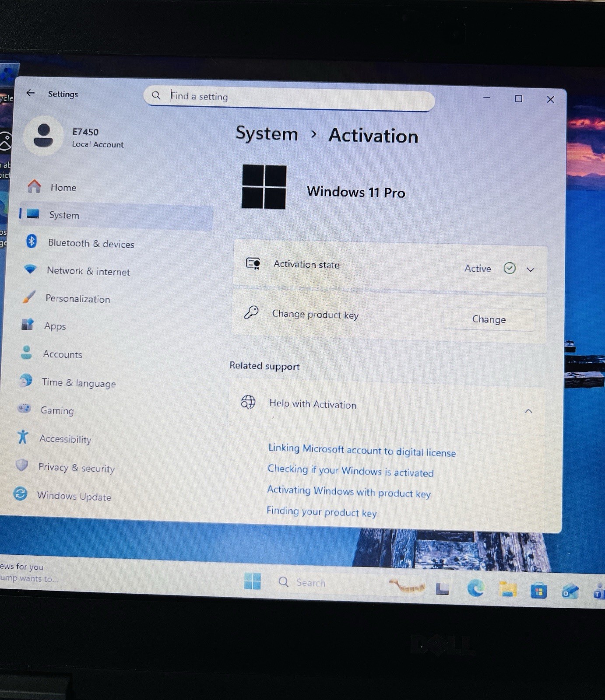Viewport: 605px width, 700px height.
Task: Open the E7450 Local Account profile text
Action: 98,138
